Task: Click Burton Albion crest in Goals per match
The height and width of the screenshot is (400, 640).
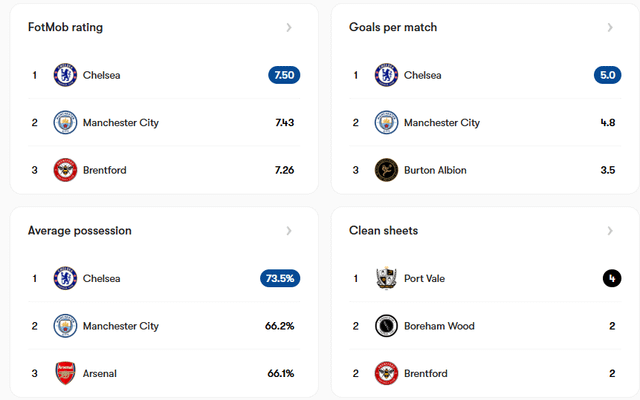Action: (x=386, y=171)
